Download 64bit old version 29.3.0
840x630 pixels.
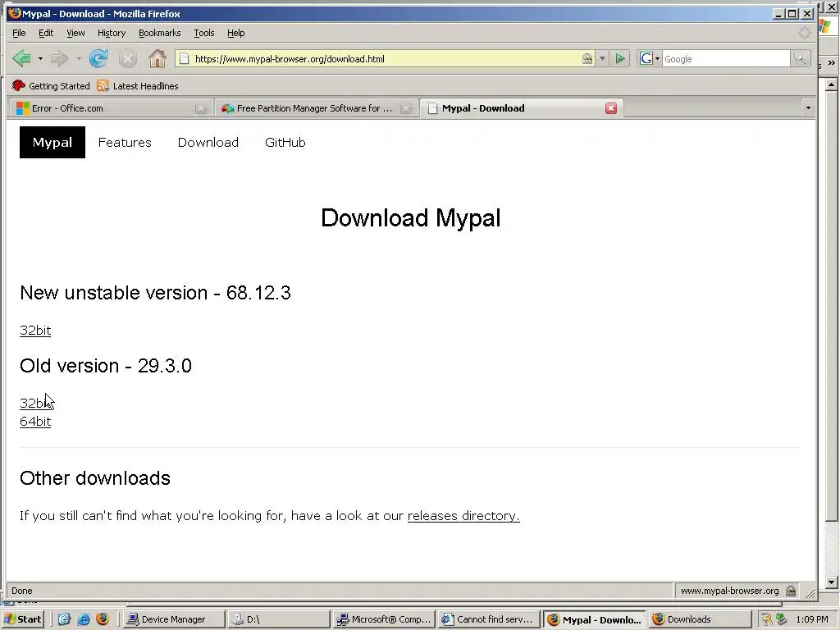point(35,422)
